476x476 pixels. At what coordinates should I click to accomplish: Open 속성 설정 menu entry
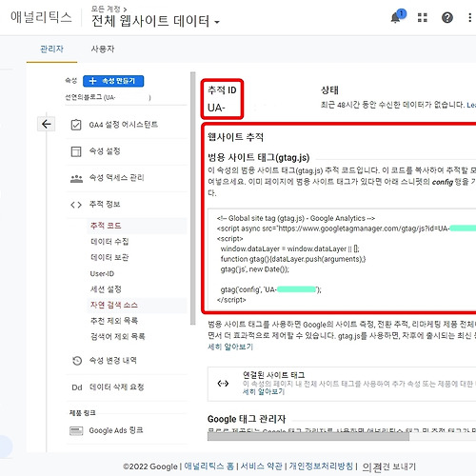(x=105, y=151)
